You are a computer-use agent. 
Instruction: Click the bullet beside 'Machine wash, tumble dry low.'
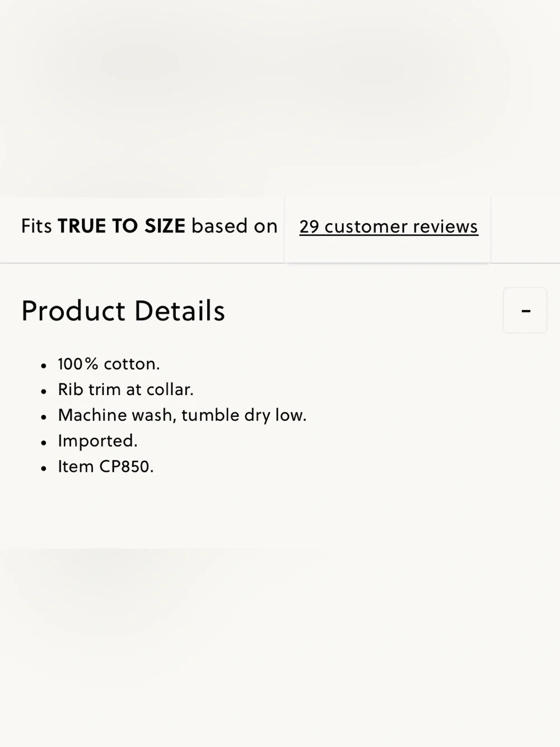(x=44, y=417)
